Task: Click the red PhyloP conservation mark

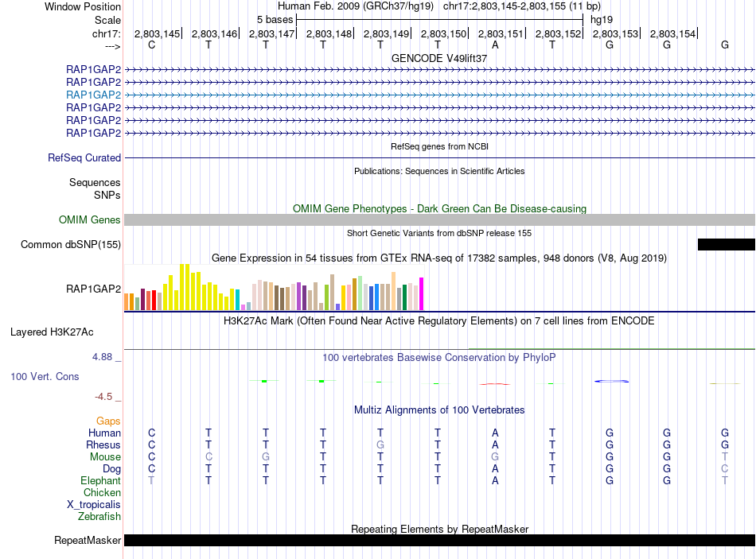Action: pyautogui.click(x=495, y=384)
